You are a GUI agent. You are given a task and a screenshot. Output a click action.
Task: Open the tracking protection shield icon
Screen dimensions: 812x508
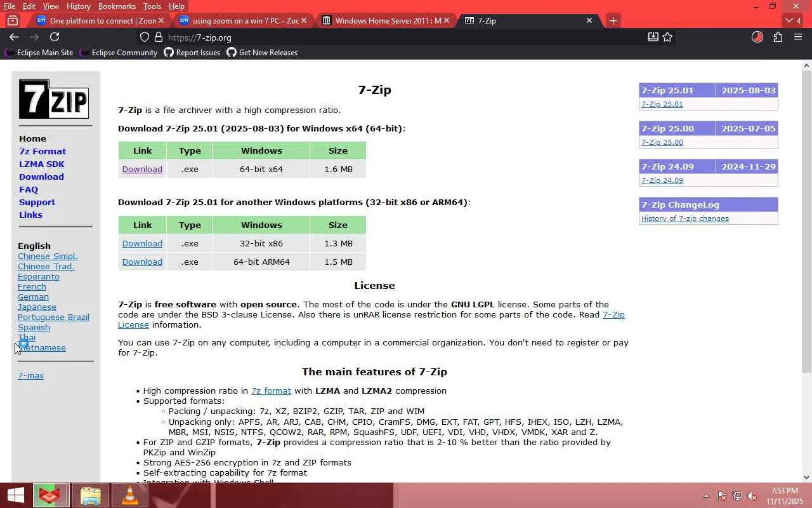click(x=145, y=37)
